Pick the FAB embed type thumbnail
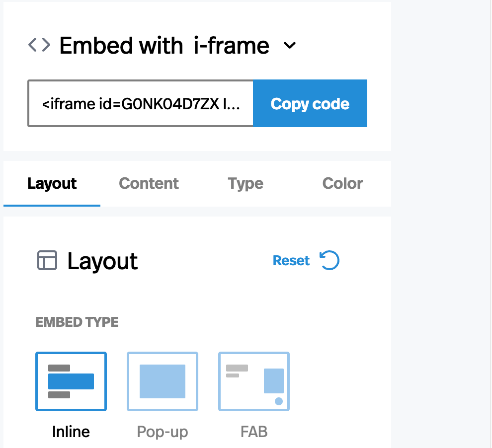The image size is (492, 448). click(254, 381)
